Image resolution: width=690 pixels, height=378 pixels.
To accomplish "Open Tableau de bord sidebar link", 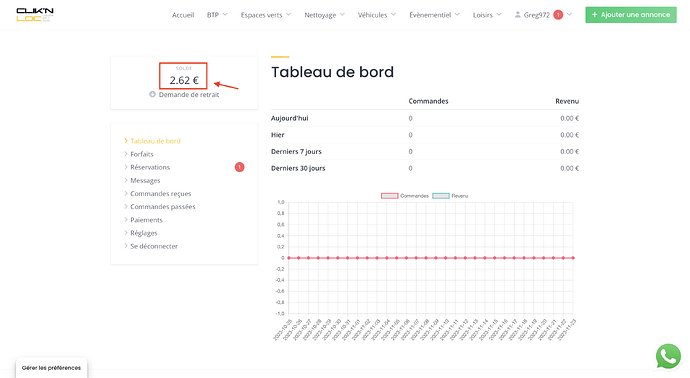I will click(x=155, y=141).
